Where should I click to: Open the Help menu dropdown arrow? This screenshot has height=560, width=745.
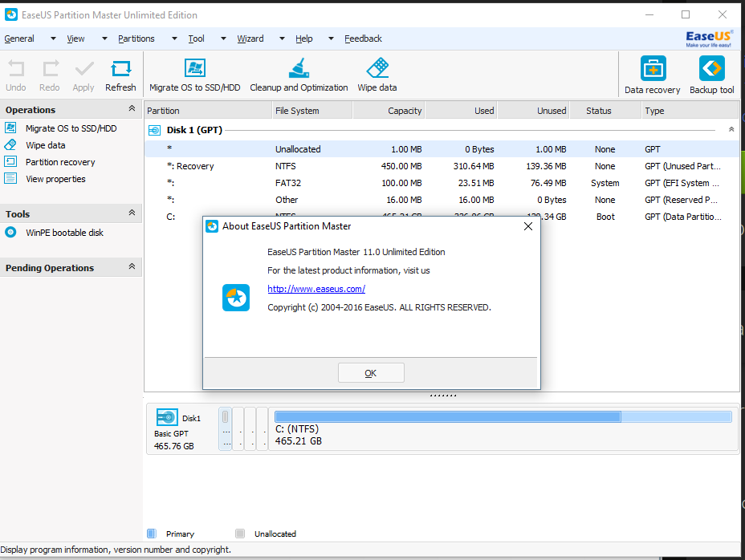click(x=332, y=39)
